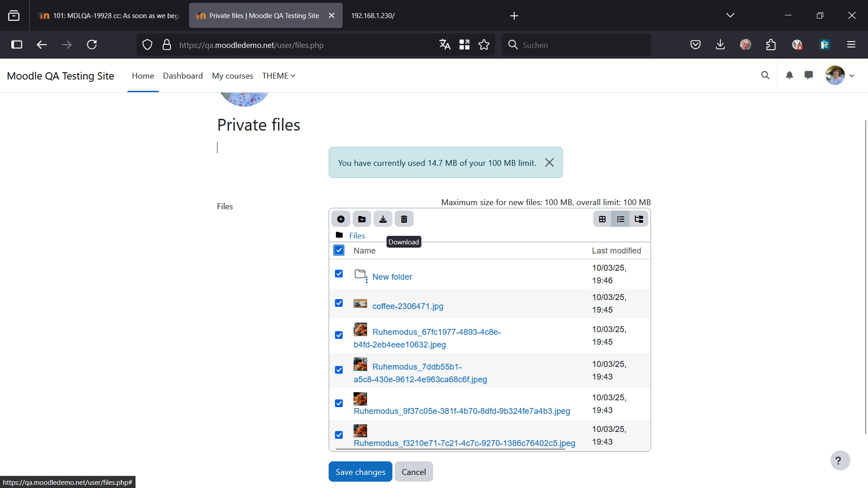This screenshot has height=488, width=868.
Task: Open the site search magnifier icon
Action: pyautogui.click(x=765, y=75)
